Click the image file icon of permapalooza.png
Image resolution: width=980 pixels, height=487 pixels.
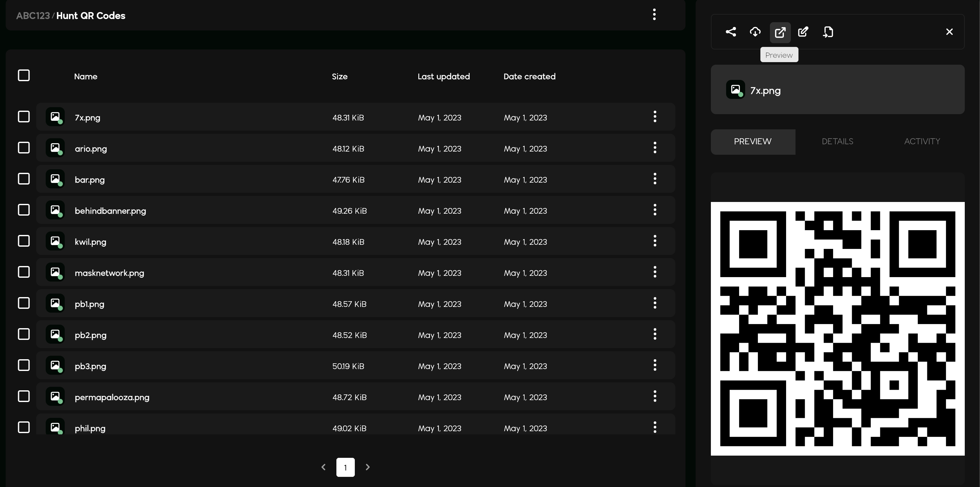pos(55,397)
